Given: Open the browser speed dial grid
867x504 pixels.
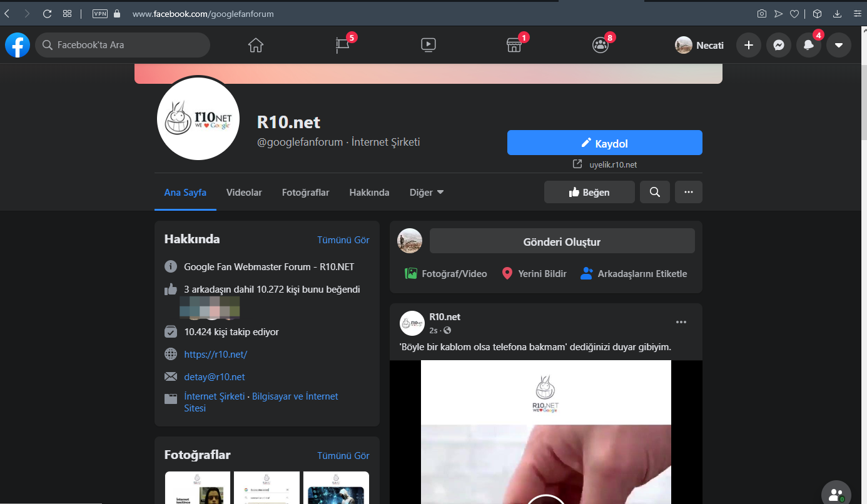Looking at the screenshot, I should click(68, 13).
